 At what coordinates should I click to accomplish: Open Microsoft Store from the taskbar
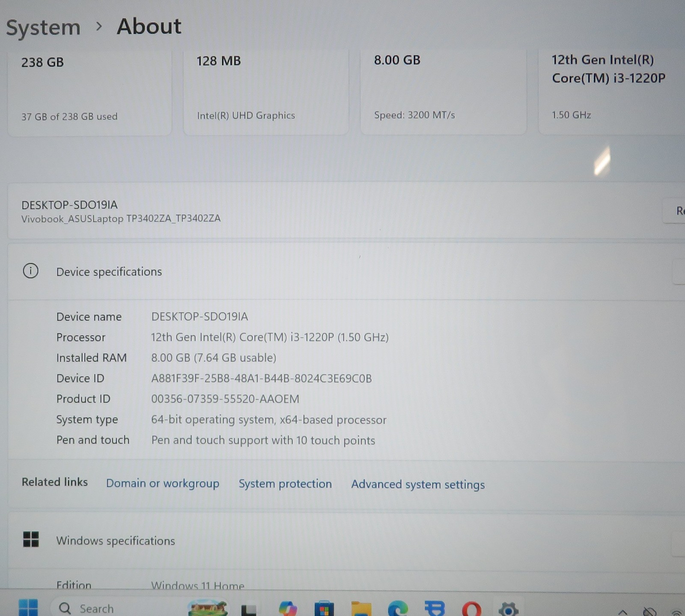(x=324, y=608)
